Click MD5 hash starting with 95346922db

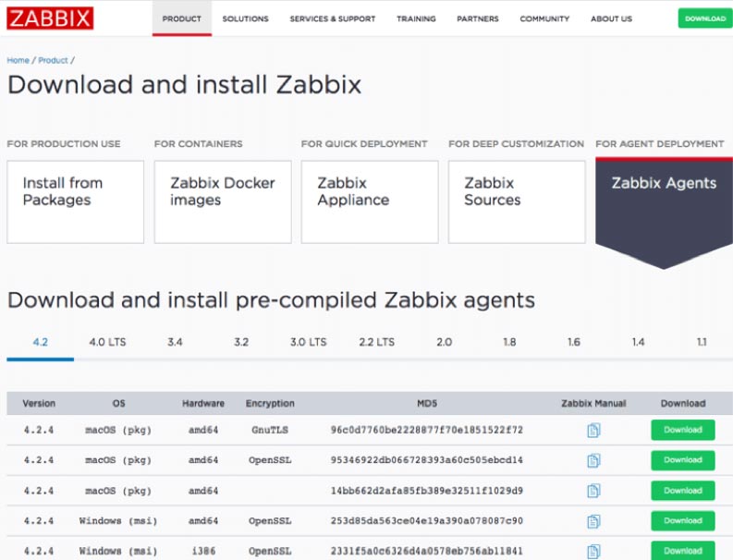click(x=427, y=460)
